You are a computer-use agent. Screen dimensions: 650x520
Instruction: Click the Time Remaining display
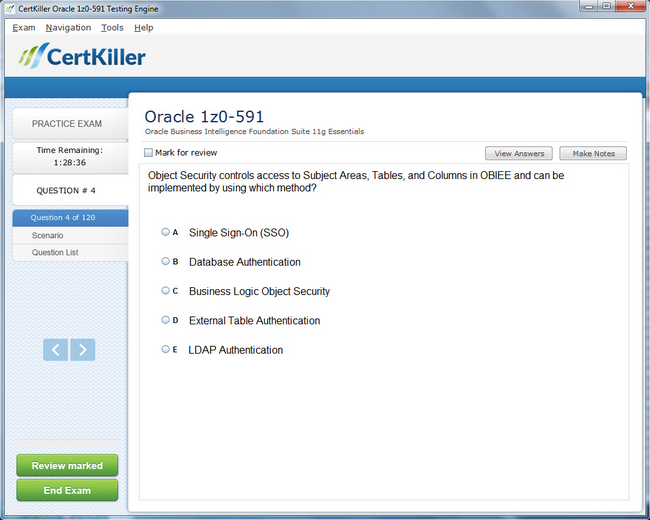click(x=70, y=157)
